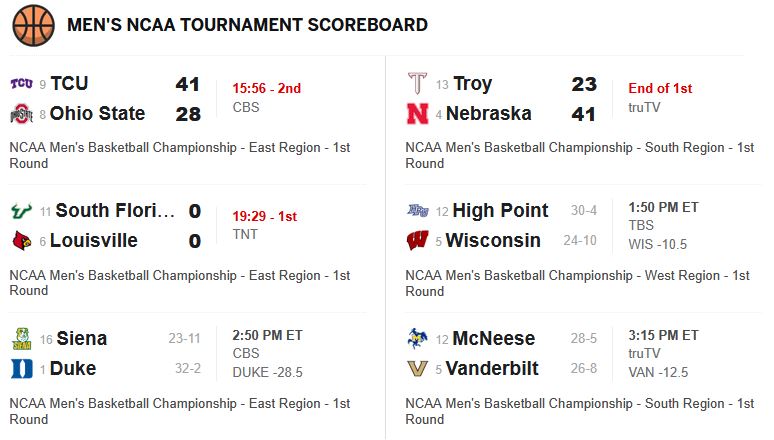Click the 15:56 - 2nd game status

pos(266,88)
